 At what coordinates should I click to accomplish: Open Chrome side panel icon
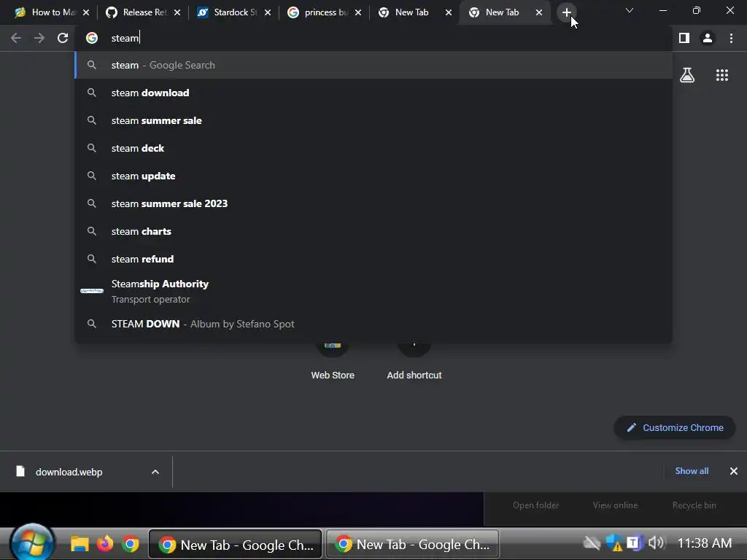tap(684, 38)
